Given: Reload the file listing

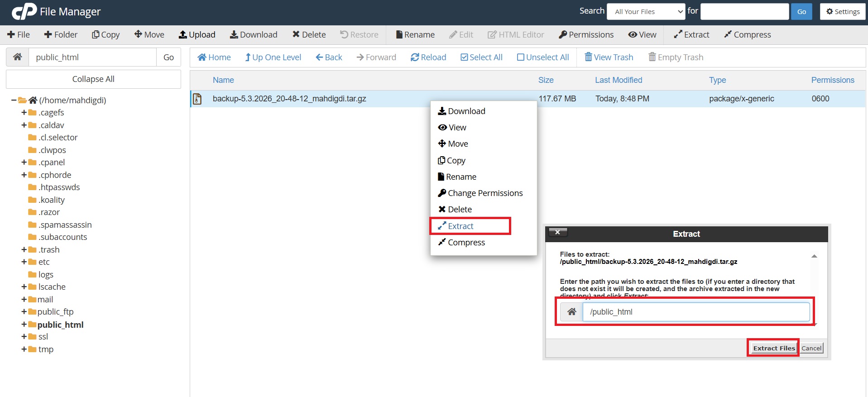Looking at the screenshot, I should click(428, 57).
